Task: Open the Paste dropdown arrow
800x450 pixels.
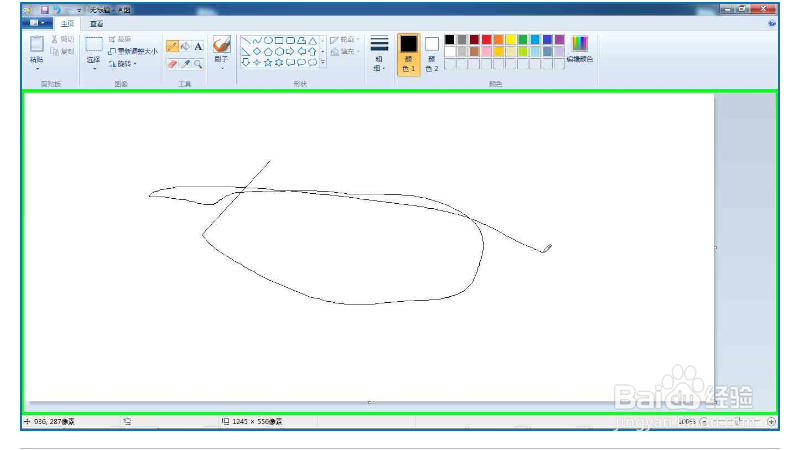Action: click(37, 68)
